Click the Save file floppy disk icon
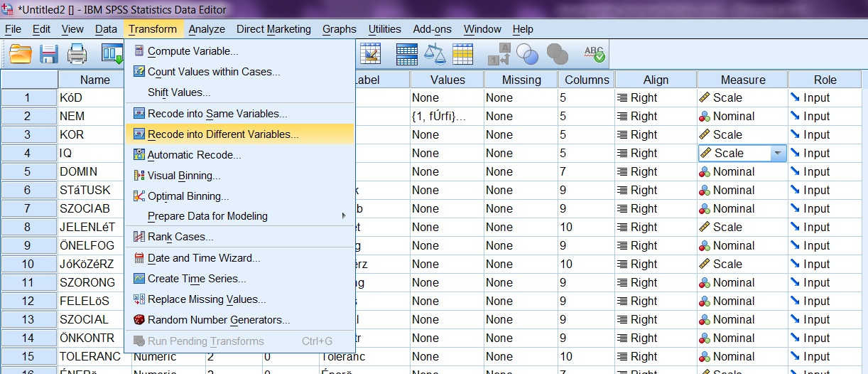Viewport: 868px width, 374px height. (x=49, y=54)
